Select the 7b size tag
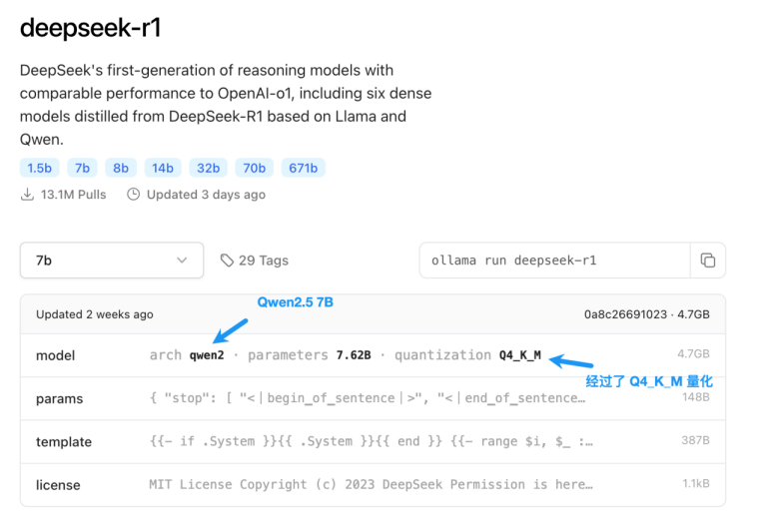Viewport: 768px width, 532px height. coord(82,168)
